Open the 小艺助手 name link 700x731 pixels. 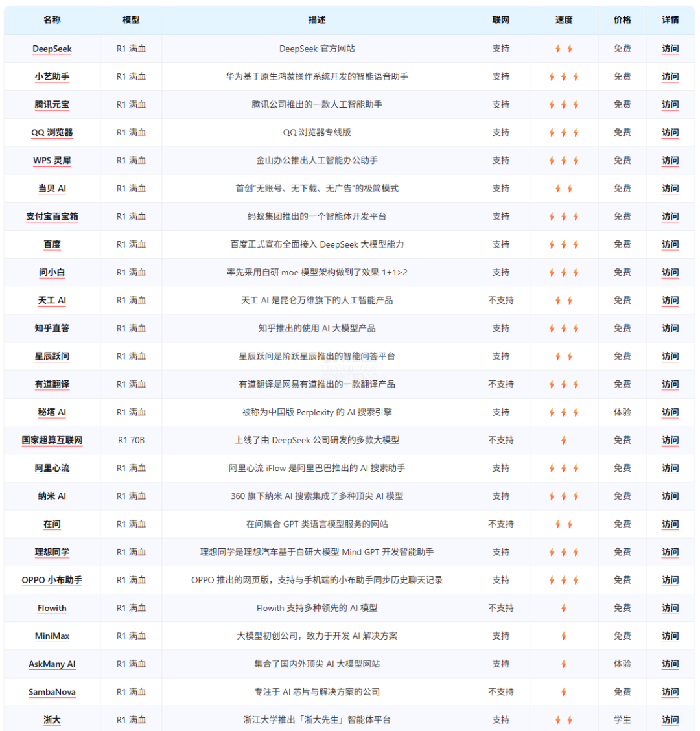click(x=52, y=76)
